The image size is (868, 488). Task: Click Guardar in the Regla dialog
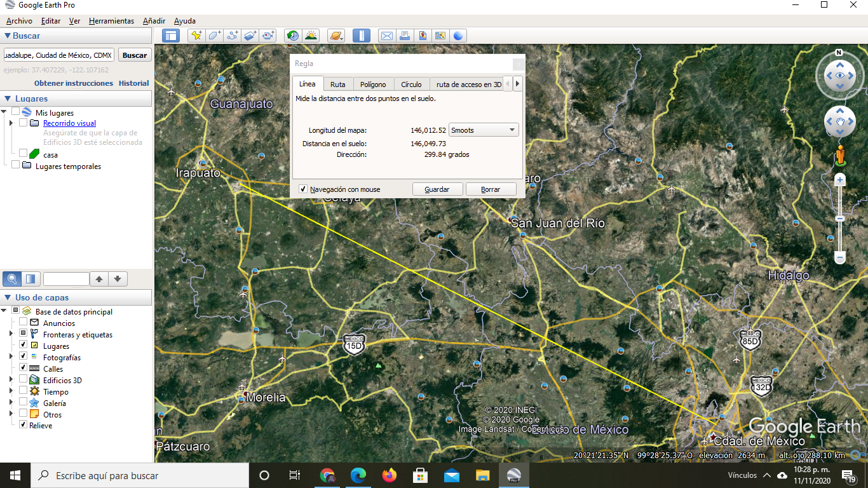click(437, 189)
